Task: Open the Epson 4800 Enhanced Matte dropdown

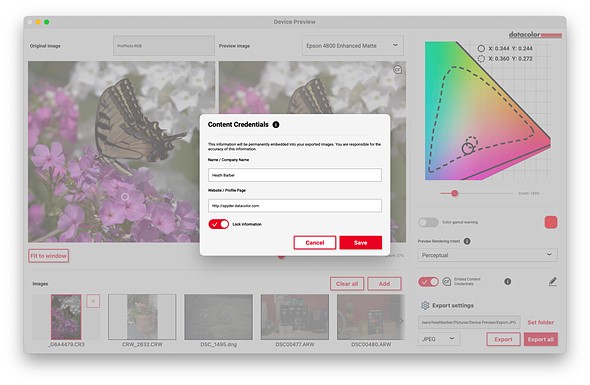Action: click(353, 46)
